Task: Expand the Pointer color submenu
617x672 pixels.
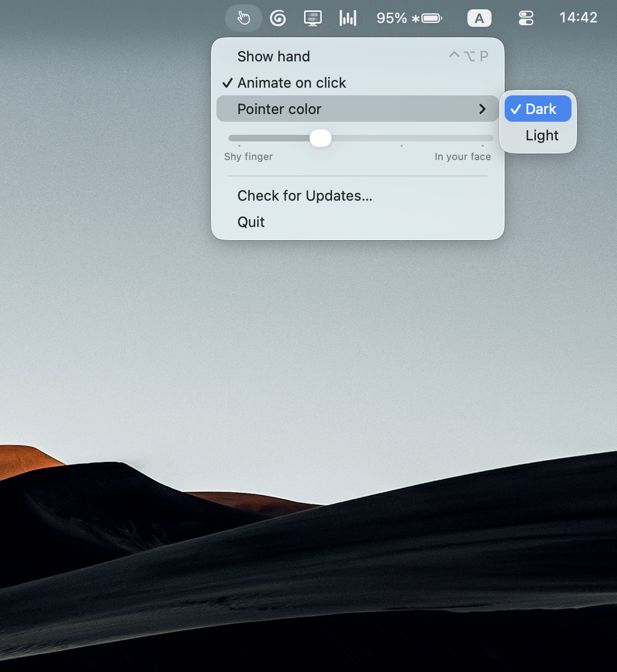Action: pos(358,109)
